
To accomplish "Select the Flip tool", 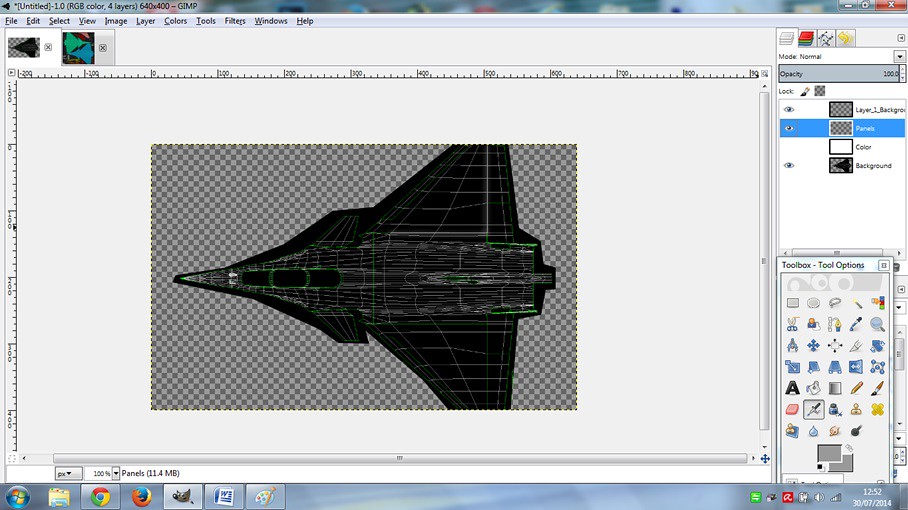I will click(856, 367).
